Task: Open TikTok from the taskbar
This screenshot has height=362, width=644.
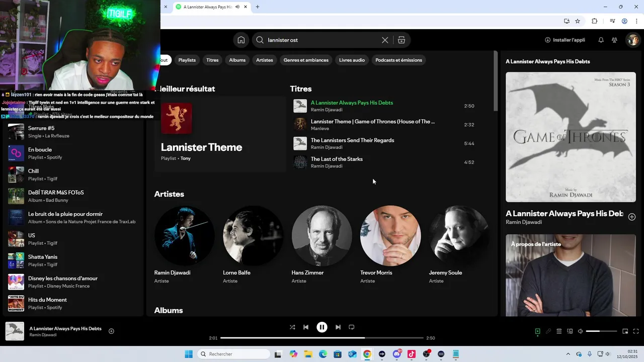Action: coord(412,354)
